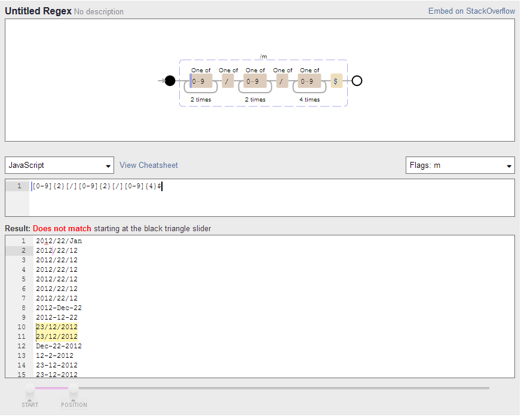Click the $ end-of-line diagram node
Screen dimensions: 521x420
[336, 81]
